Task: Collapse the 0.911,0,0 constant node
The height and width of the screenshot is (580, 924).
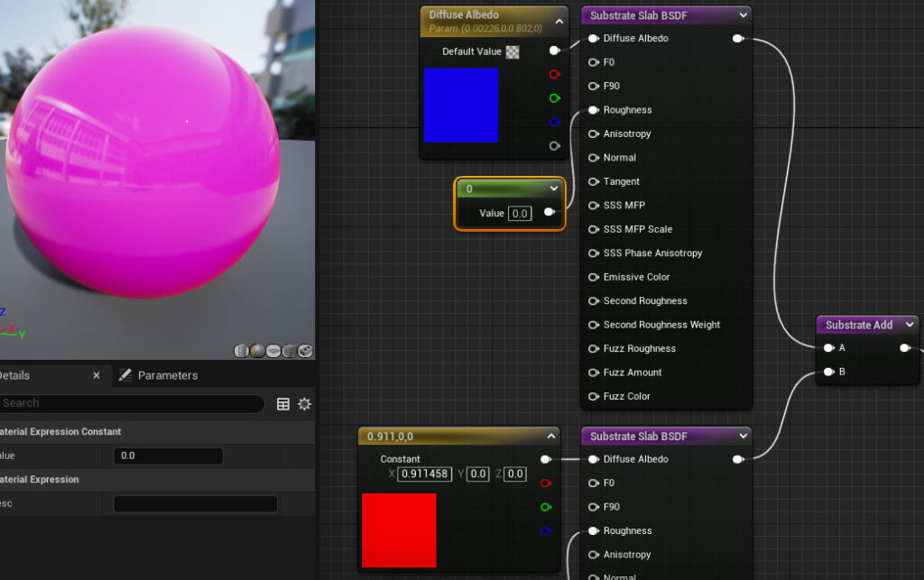Action: pyautogui.click(x=551, y=436)
